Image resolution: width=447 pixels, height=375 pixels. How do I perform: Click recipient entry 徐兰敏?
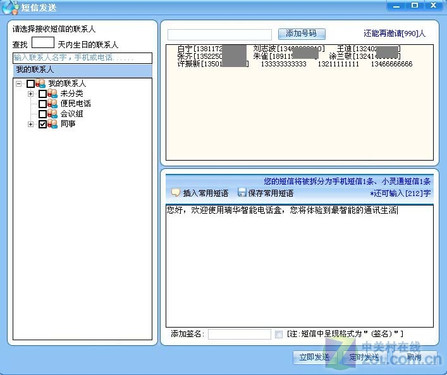(x=365, y=56)
